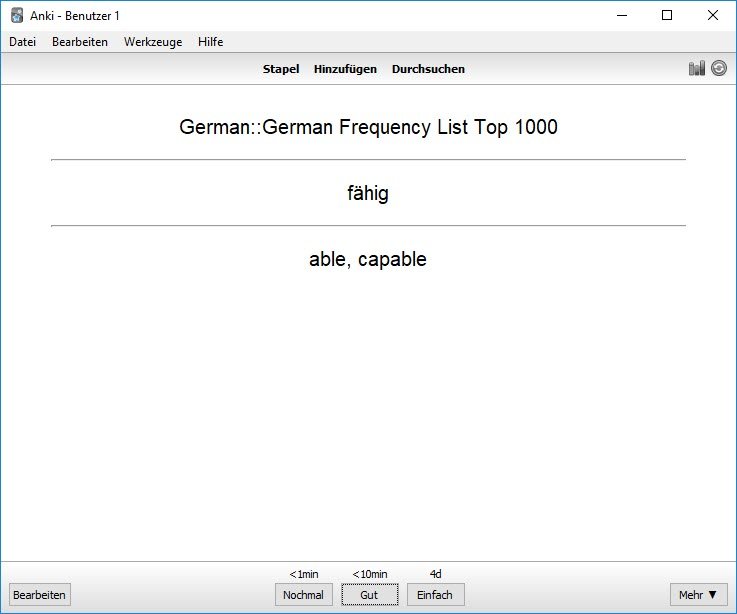Click the '4d' interval label
Screen dimensions: 737x614
click(x=436, y=574)
